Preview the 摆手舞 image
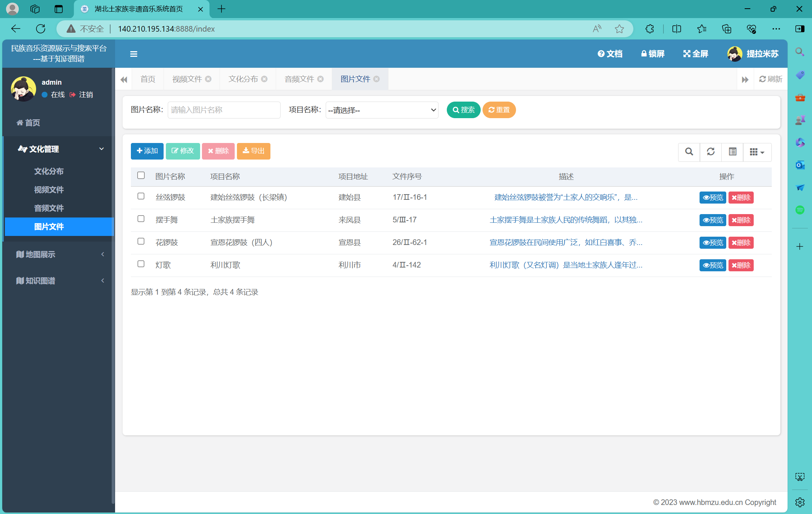Image resolution: width=812 pixels, height=514 pixels. tap(713, 220)
